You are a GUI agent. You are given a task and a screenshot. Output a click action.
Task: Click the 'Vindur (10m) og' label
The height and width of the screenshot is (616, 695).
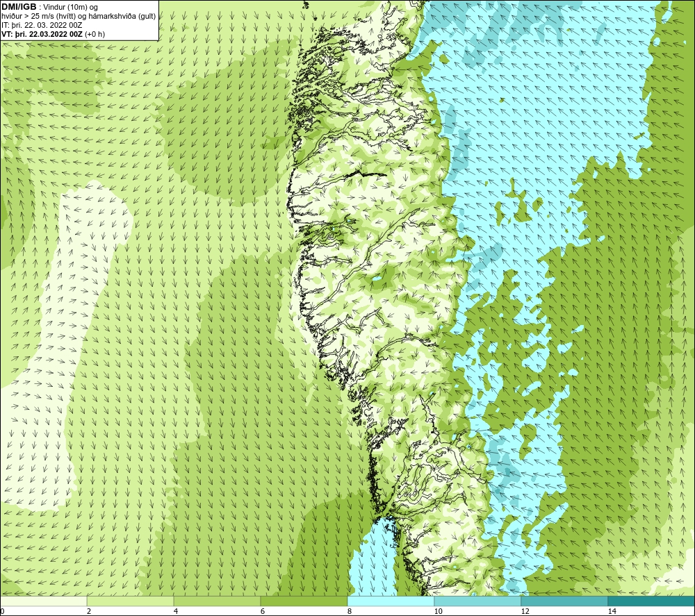70,8
